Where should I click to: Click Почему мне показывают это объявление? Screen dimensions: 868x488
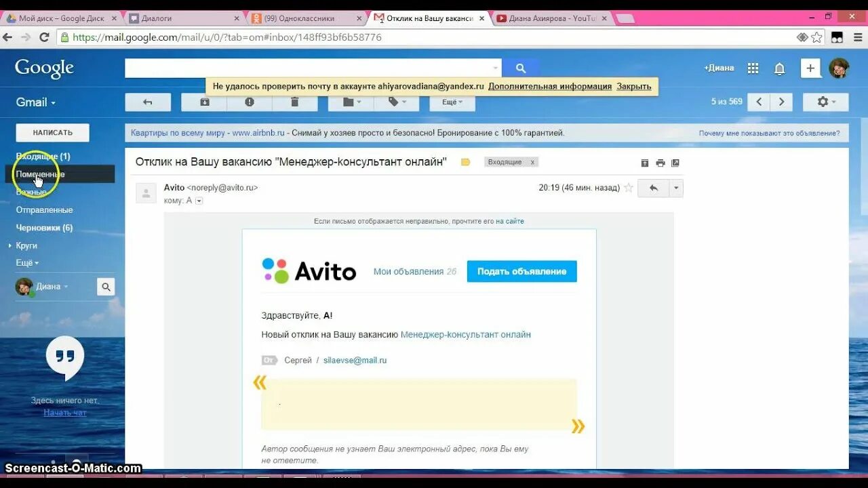[x=769, y=134]
